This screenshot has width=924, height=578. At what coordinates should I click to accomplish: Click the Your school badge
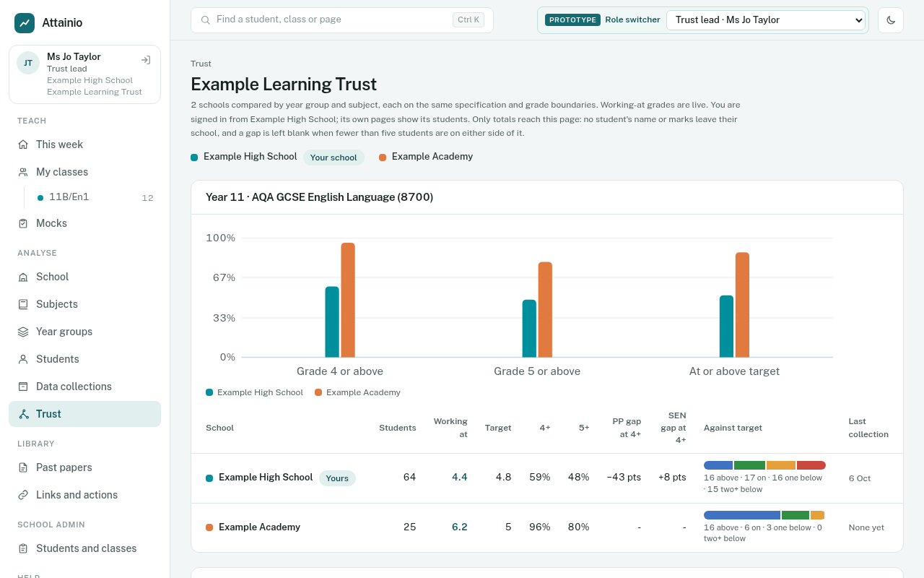pyautogui.click(x=334, y=158)
